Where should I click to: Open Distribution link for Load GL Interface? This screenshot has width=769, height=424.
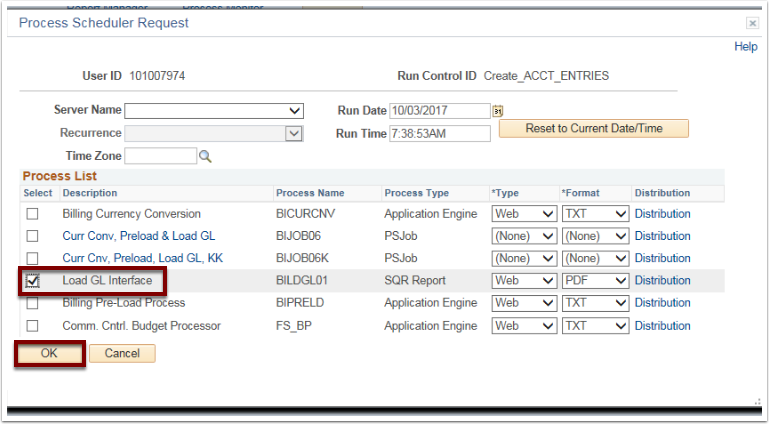tap(663, 280)
